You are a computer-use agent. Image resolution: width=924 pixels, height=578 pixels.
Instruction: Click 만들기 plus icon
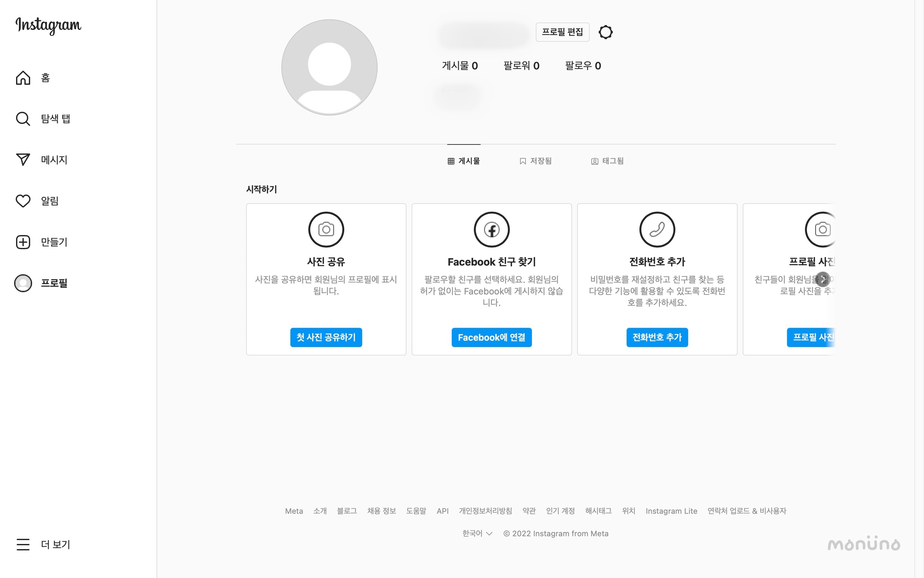click(23, 242)
